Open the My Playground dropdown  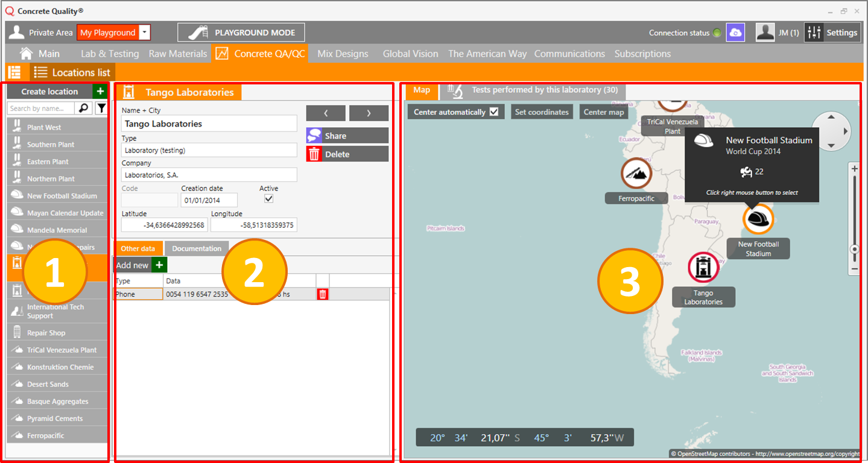click(144, 33)
